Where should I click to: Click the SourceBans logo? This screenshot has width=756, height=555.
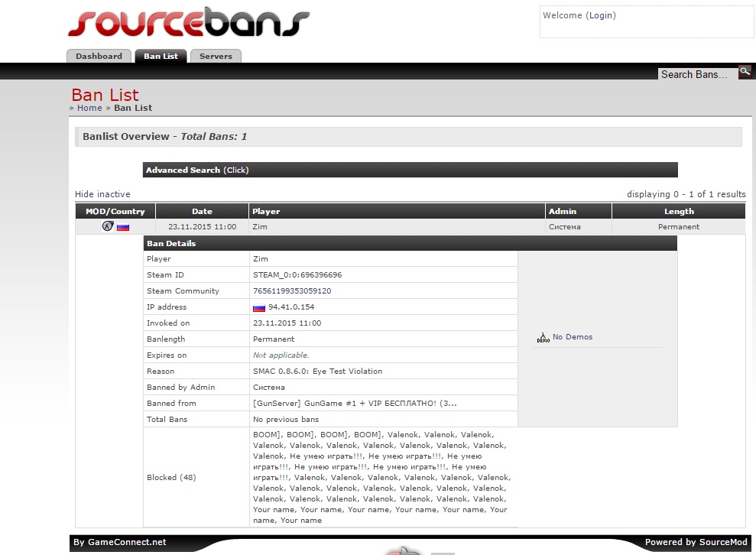[x=189, y=22]
